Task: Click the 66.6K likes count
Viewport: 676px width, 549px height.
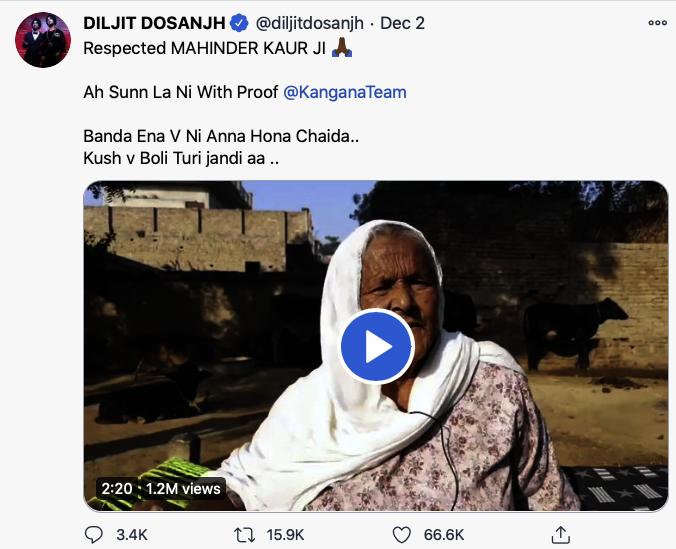Action: click(x=445, y=535)
